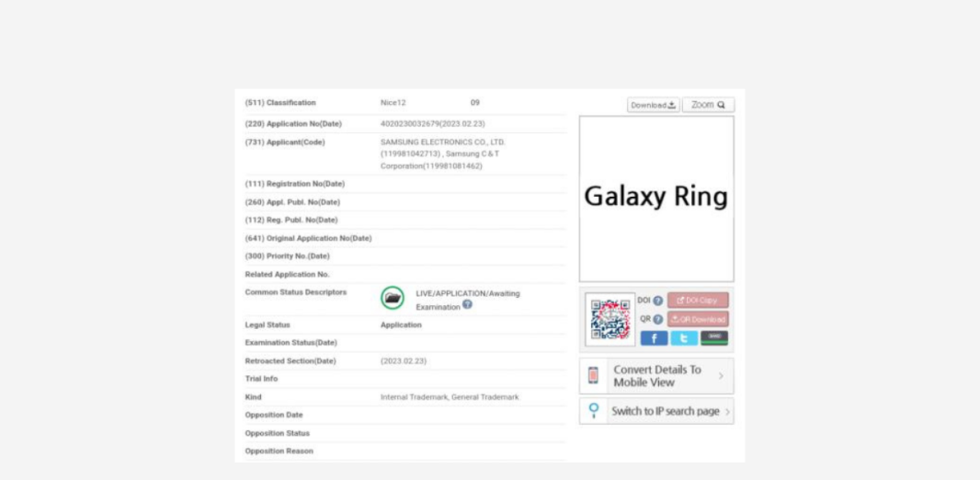
Task: Click the QR code image
Action: [x=610, y=319]
